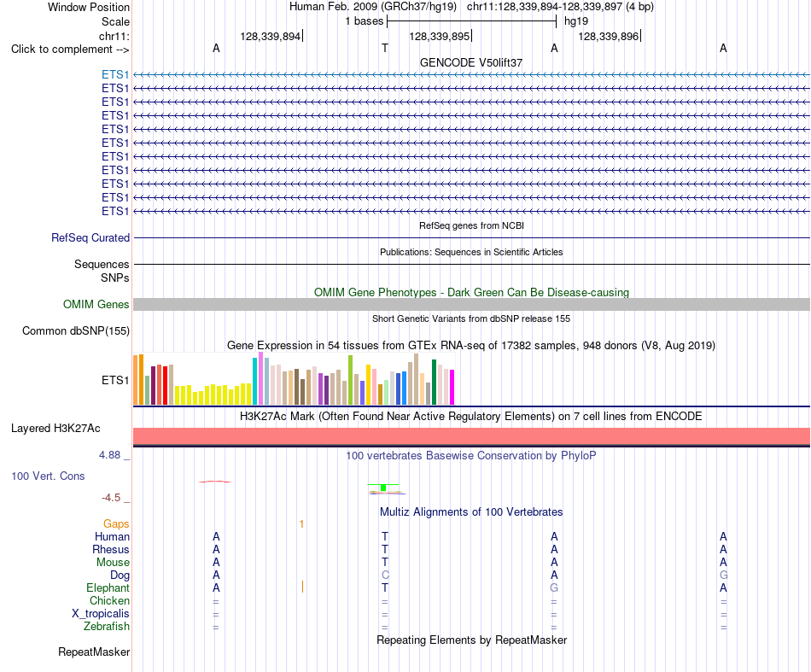Click the "100 Vert. Cons" label
The height and width of the screenshot is (672, 811).
(48, 476)
